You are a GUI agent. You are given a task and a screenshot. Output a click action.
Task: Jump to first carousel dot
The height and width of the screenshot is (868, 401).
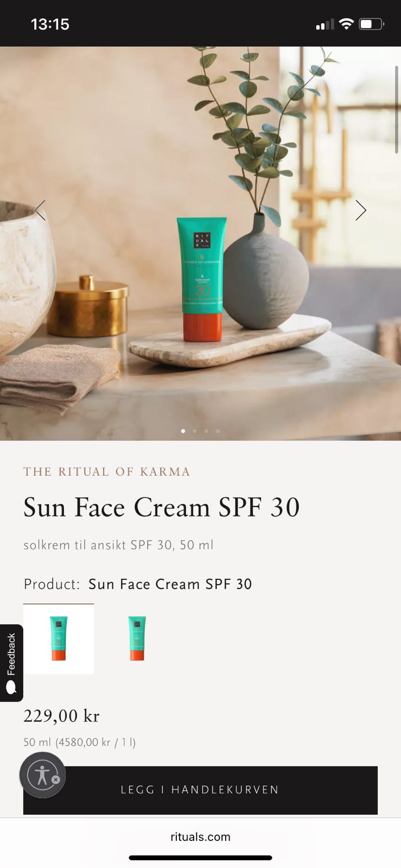(183, 431)
